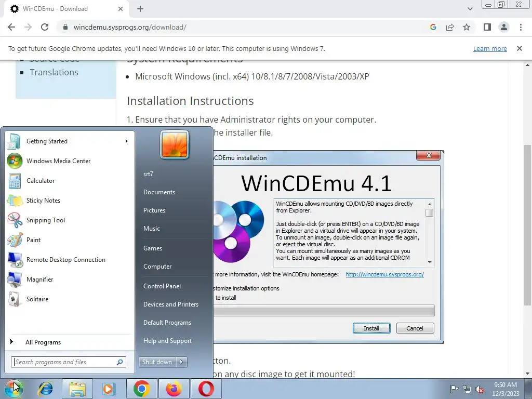
Task: Click the user account flower picture
Action: tap(175, 144)
